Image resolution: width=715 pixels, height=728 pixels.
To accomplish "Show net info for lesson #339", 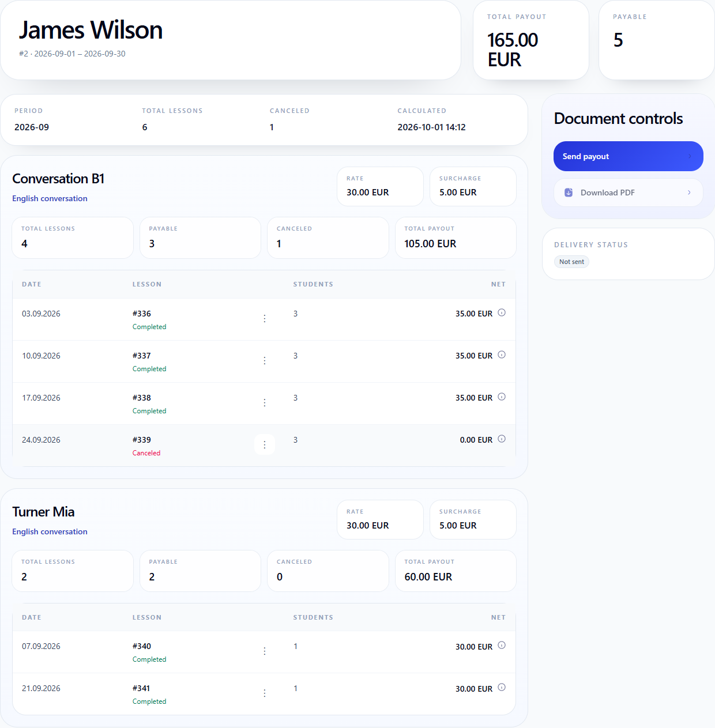I will tap(502, 439).
